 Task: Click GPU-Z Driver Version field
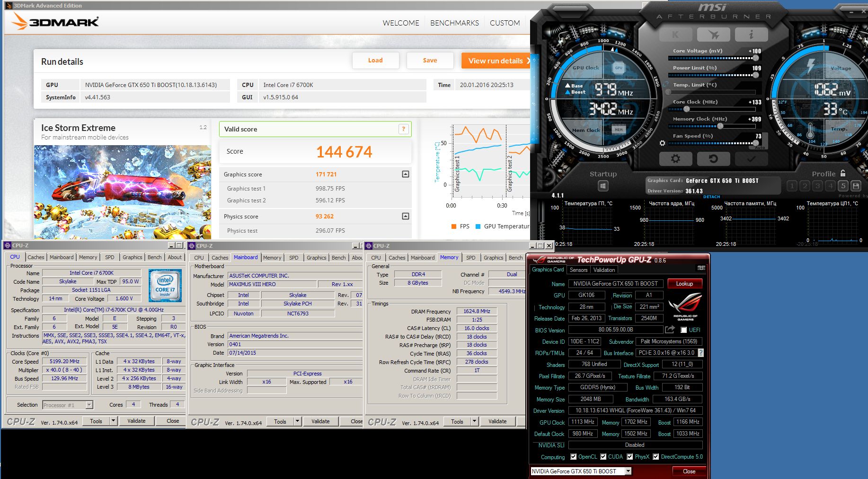pos(635,410)
